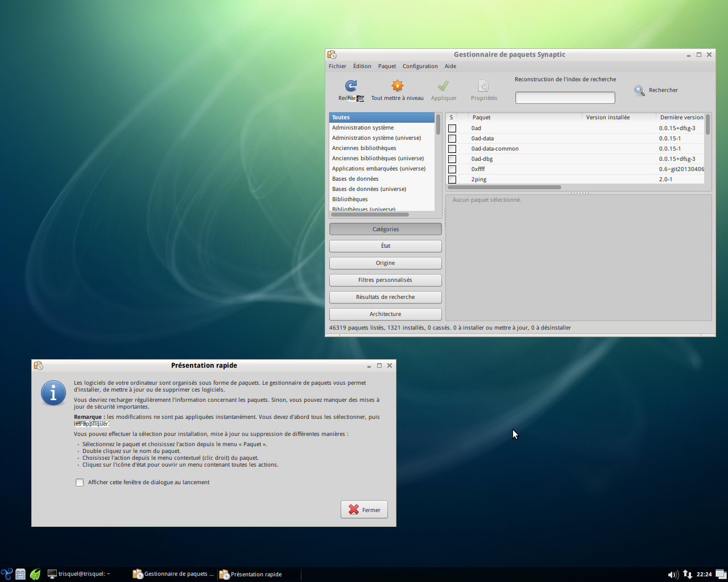Viewport: 728px width, 582px height.
Task: Switch to Gestionnaire de paquets taskbar entry
Action: (x=173, y=574)
